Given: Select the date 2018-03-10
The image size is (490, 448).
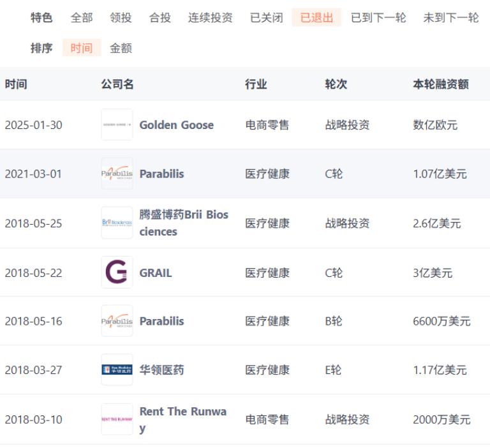Looking at the screenshot, I should pyautogui.click(x=33, y=419).
